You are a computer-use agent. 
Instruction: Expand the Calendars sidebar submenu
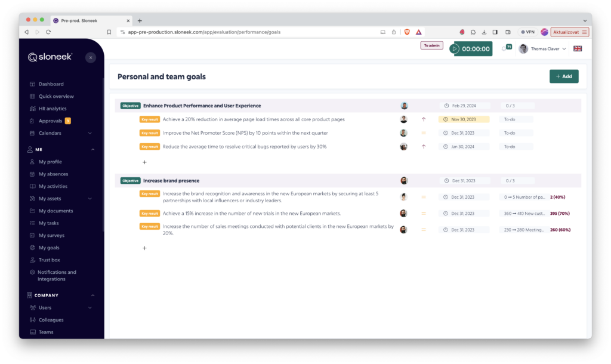[x=90, y=133]
